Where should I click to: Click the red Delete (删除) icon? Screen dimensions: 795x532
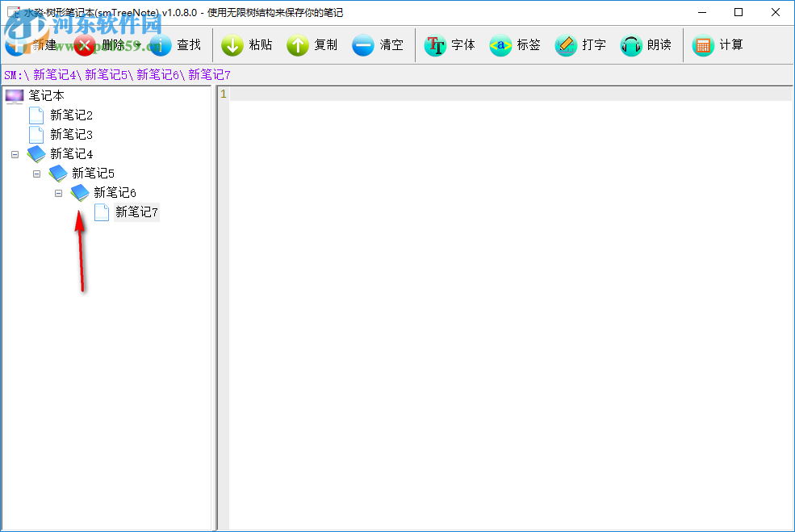84,46
